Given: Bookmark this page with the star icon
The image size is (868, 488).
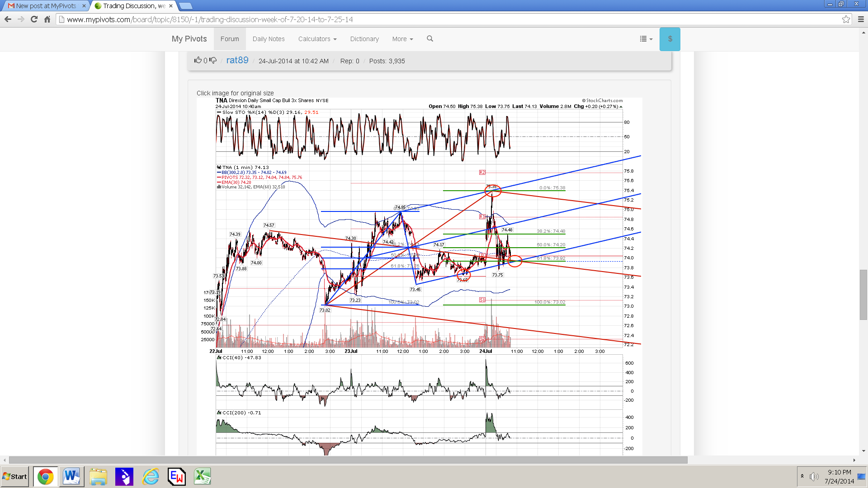Looking at the screenshot, I should [x=846, y=19].
